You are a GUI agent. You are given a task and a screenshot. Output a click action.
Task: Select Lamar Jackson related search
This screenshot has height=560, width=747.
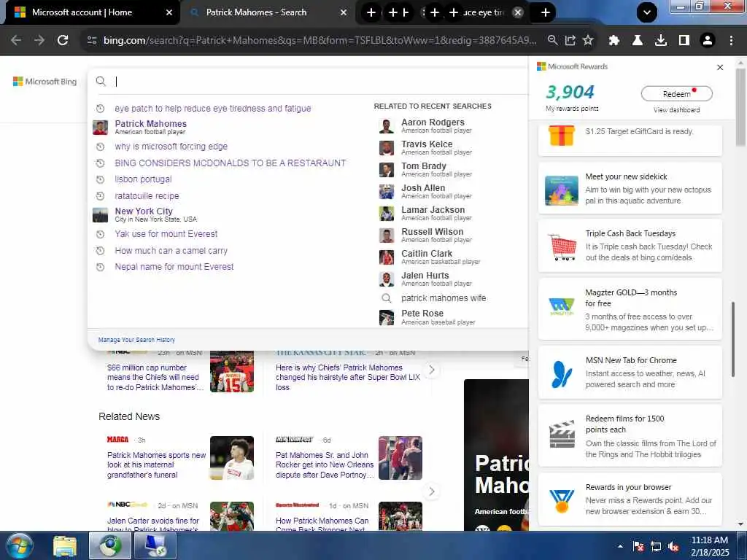pos(433,214)
